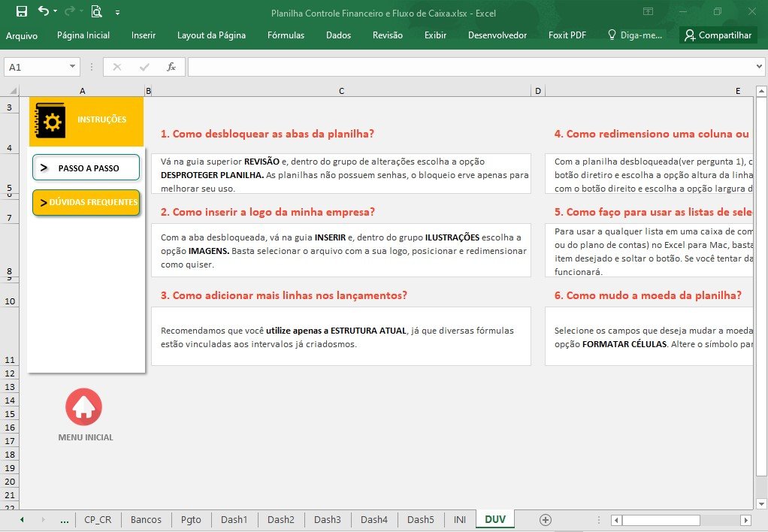Click heading '1. Como desbloquear as abas da planilha?'
Screen dimensions: 768x532
click(268, 134)
